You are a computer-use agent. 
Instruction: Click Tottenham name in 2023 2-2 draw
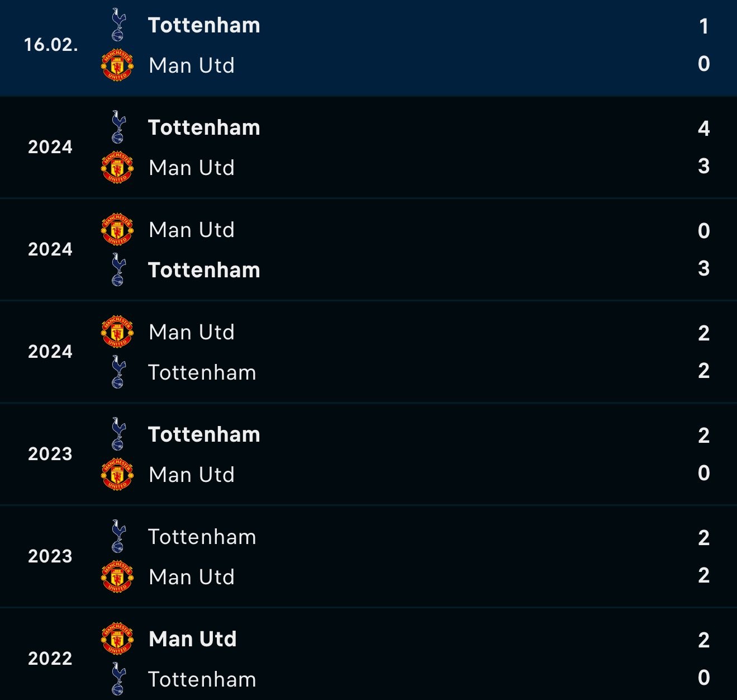(x=202, y=537)
